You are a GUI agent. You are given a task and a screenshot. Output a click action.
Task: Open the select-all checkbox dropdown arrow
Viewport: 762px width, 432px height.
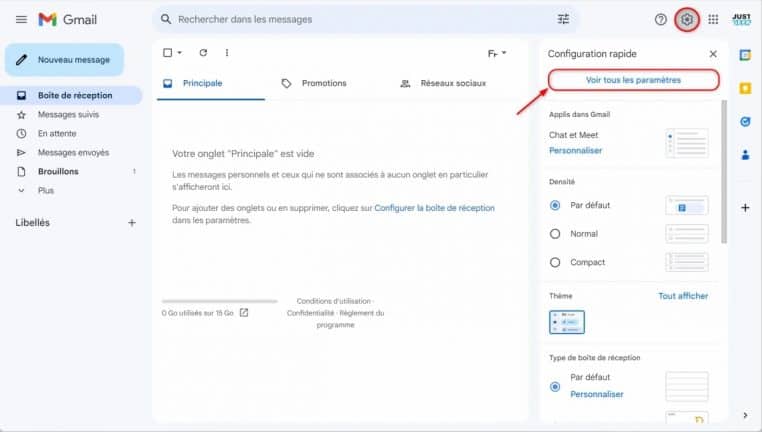(x=180, y=52)
